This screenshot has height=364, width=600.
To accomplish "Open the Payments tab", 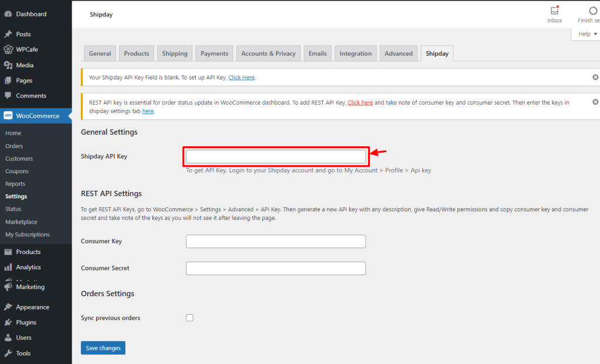I will point(214,53).
